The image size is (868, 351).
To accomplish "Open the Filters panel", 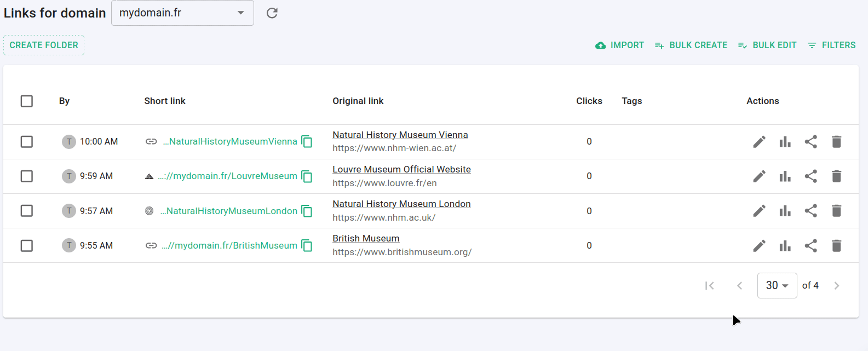I will [831, 45].
